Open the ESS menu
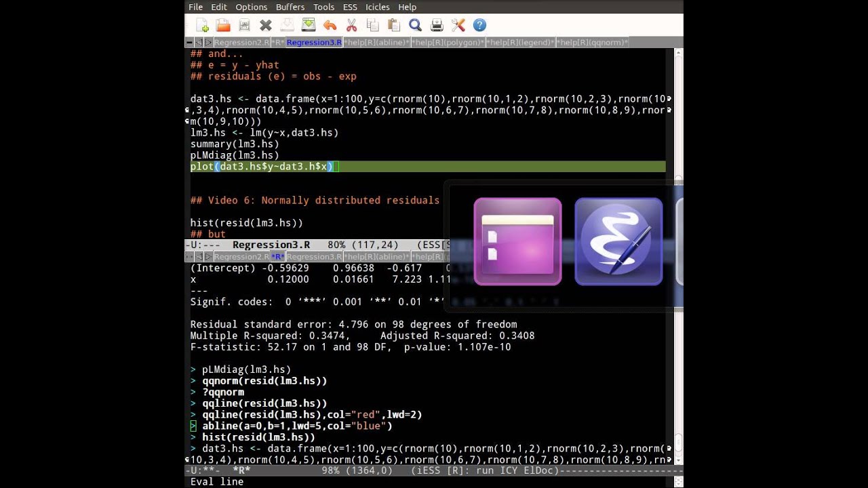Screen dimensions: 868x488 click(x=350, y=7)
